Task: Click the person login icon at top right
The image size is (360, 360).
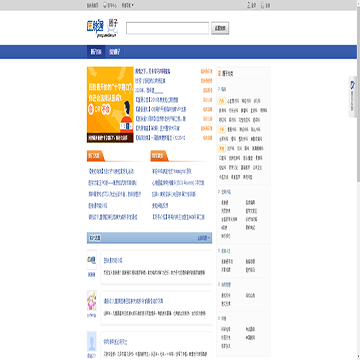Action: coord(249,5)
